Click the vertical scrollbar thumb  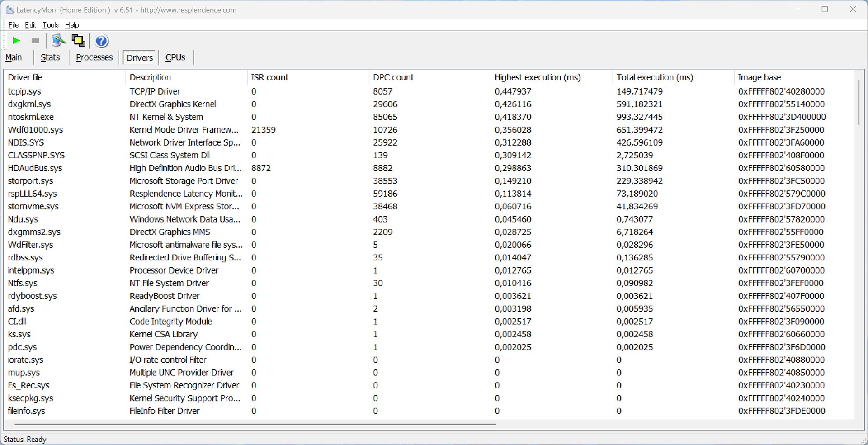(x=858, y=102)
